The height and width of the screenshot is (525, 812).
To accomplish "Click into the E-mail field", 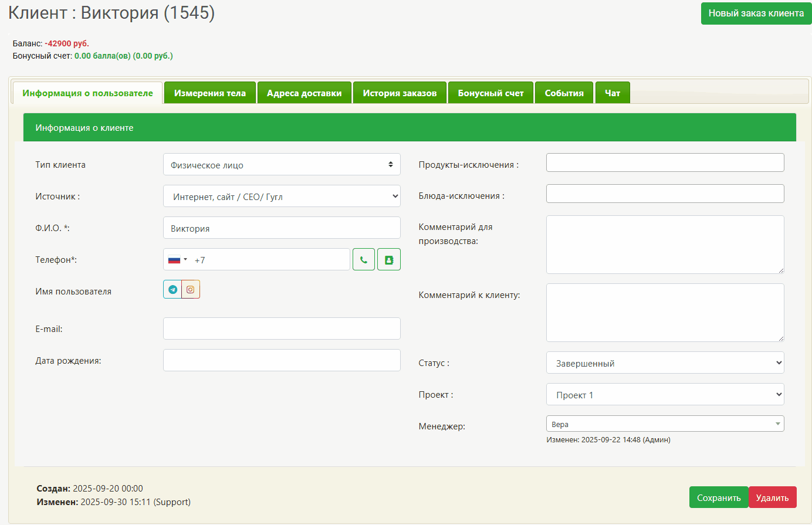I will [282, 328].
